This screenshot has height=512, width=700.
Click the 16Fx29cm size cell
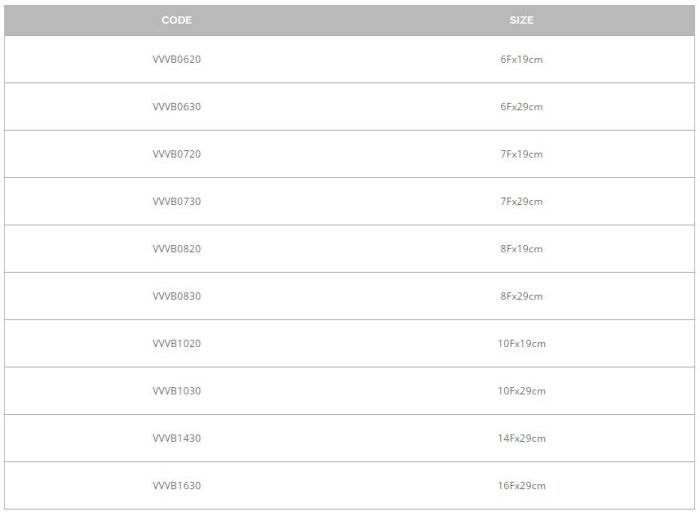click(521, 486)
